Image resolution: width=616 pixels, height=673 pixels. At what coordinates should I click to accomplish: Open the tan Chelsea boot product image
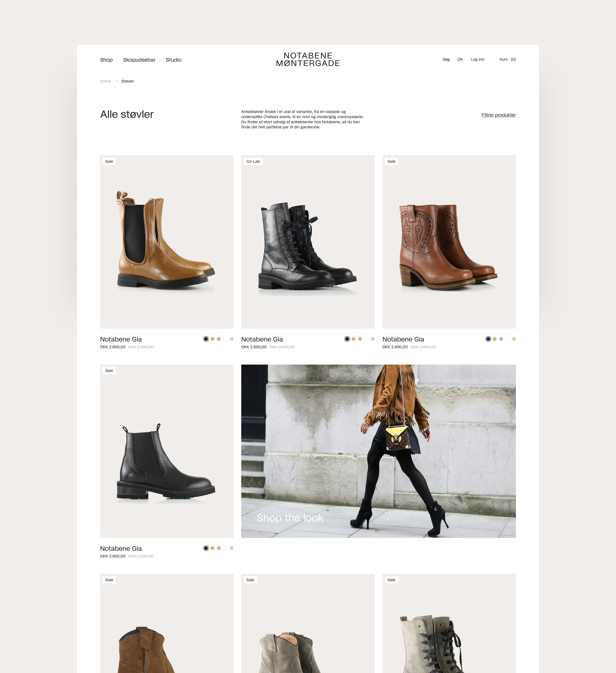click(x=167, y=242)
